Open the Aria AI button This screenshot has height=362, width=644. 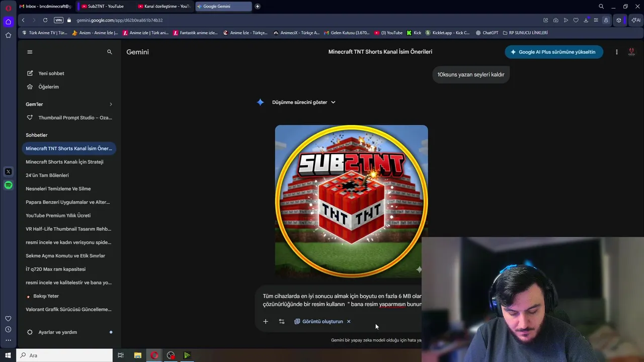636,20
